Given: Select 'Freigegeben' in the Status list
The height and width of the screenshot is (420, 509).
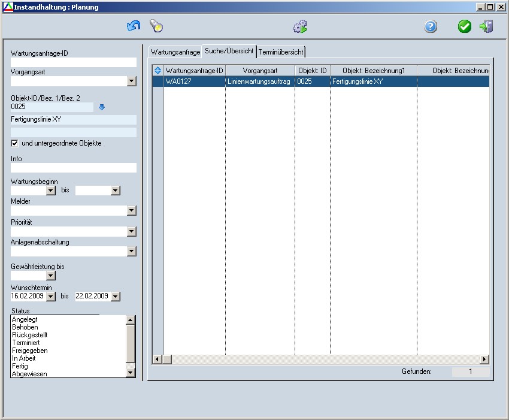Looking at the screenshot, I should [30, 350].
